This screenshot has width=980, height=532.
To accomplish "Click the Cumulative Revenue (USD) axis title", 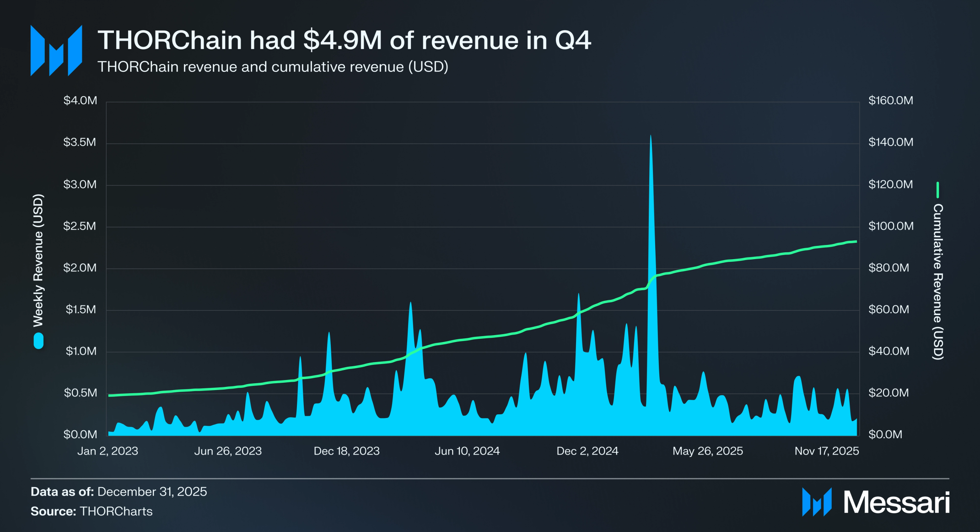I will pos(938,282).
